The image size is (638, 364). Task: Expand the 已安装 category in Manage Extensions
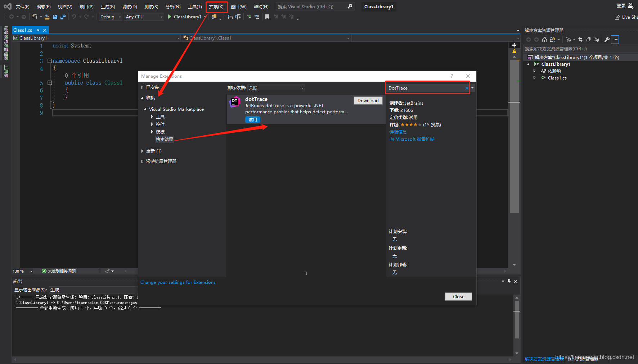coord(142,87)
